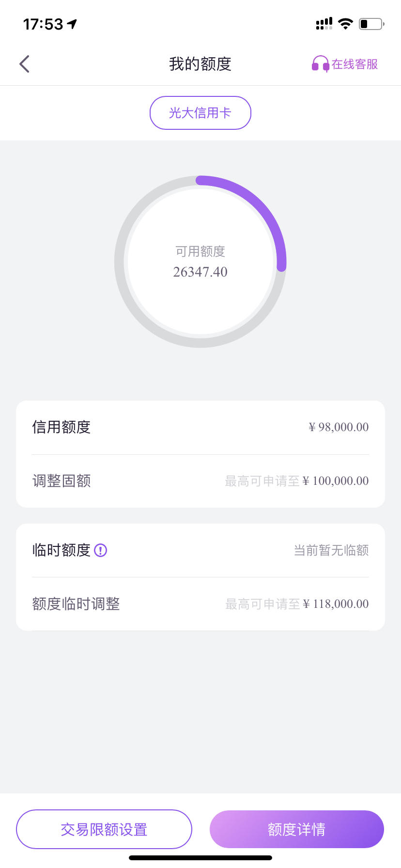Tap the 临时额度 row label
Image resolution: width=401 pixels, height=868 pixels.
click(x=62, y=550)
